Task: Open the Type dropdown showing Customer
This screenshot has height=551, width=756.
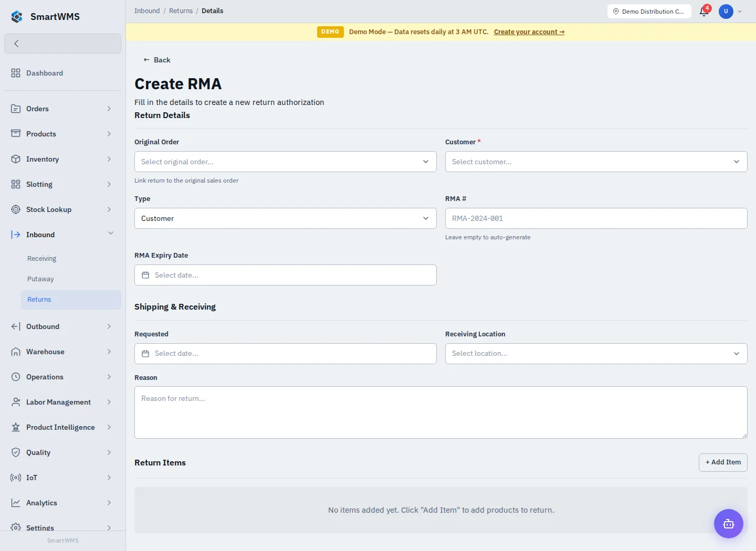Action: (x=286, y=218)
